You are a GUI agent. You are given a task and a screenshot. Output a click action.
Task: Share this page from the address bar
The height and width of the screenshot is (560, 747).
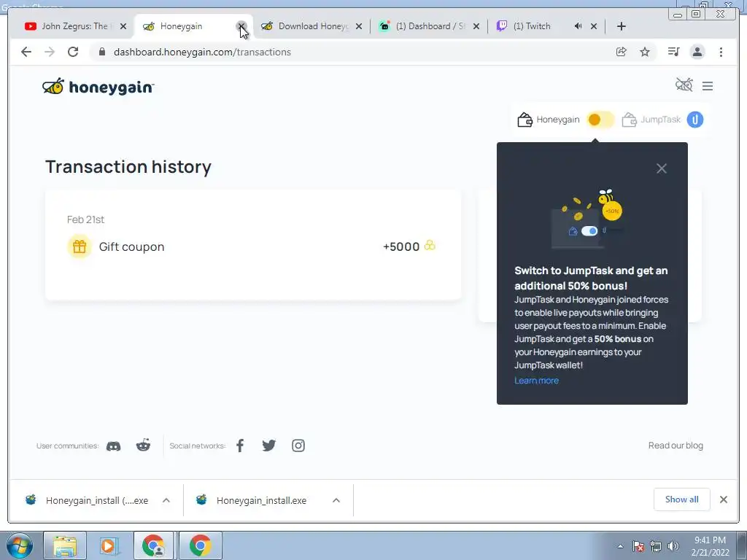click(622, 52)
